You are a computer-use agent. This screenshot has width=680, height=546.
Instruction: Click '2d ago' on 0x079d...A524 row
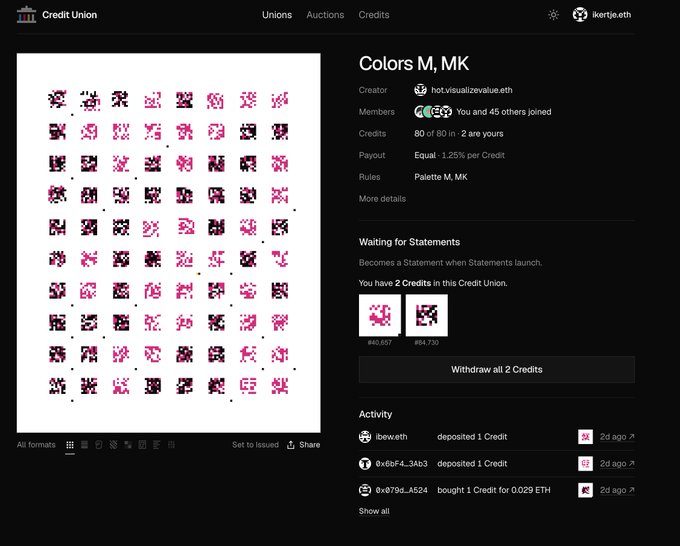pos(613,490)
